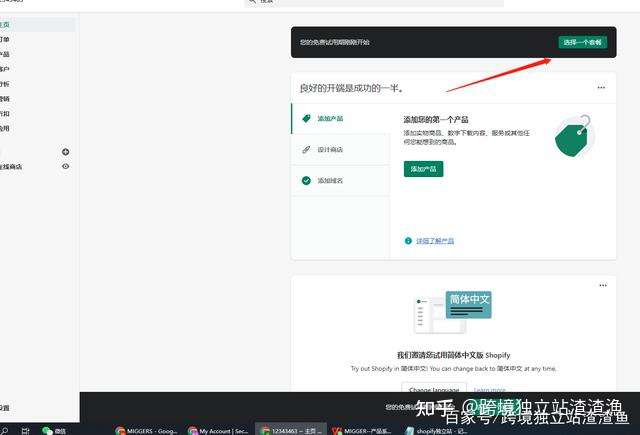Switch to MIGGERS - Google Chrome taskbar window

click(146, 431)
